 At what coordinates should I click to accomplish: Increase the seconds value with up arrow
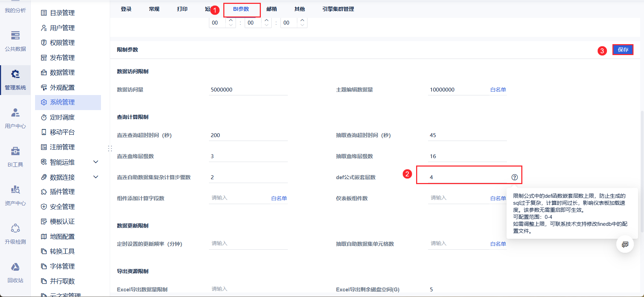tap(302, 20)
